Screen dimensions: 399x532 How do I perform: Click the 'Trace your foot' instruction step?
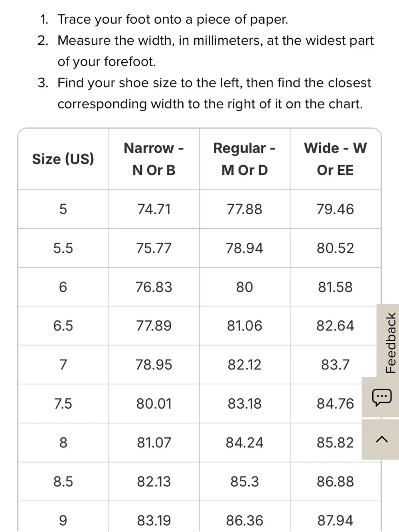(173, 19)
